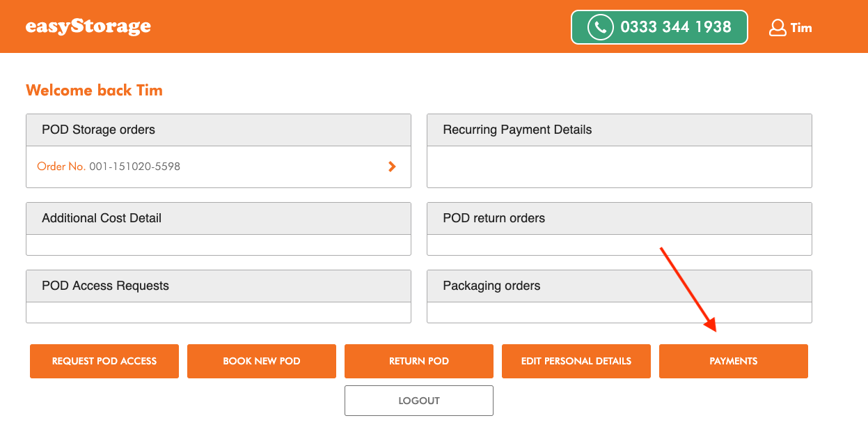Click the Request POD Access button
The image size is (868, 432).
click(x=104, y=361)
